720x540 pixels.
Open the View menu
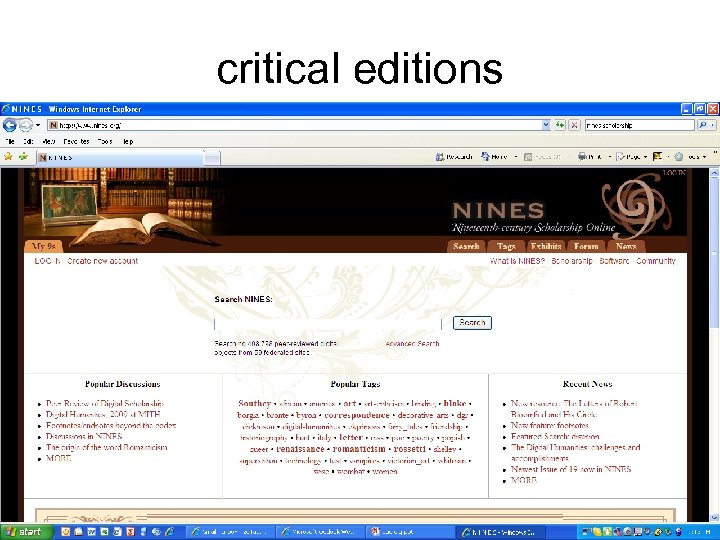[49, 141]
